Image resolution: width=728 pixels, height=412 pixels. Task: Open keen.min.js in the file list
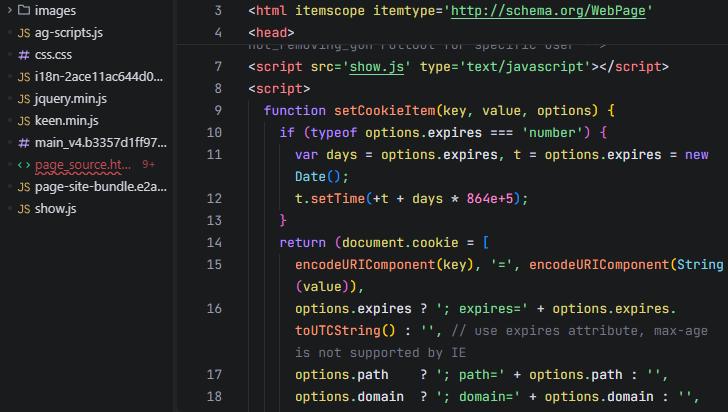click(66, 121)
